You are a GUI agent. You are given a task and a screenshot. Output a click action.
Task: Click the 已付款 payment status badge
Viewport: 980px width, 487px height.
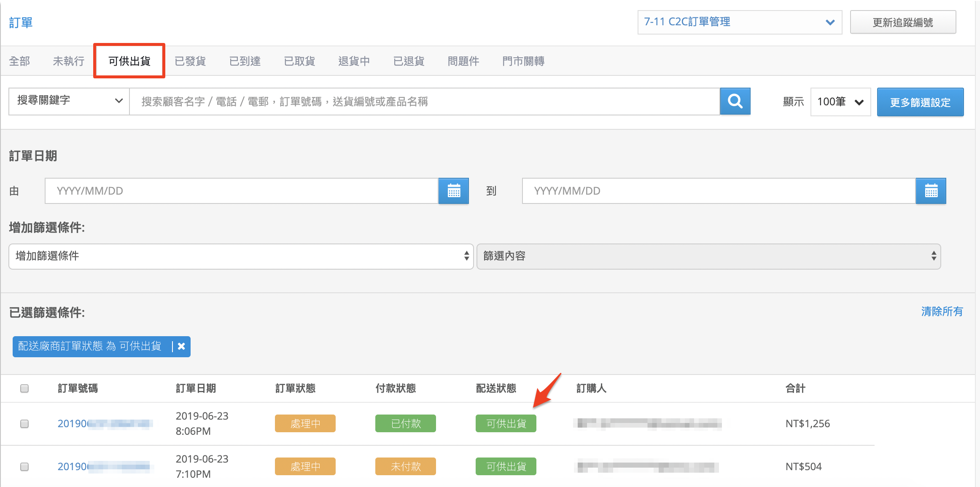coord(406,423)
